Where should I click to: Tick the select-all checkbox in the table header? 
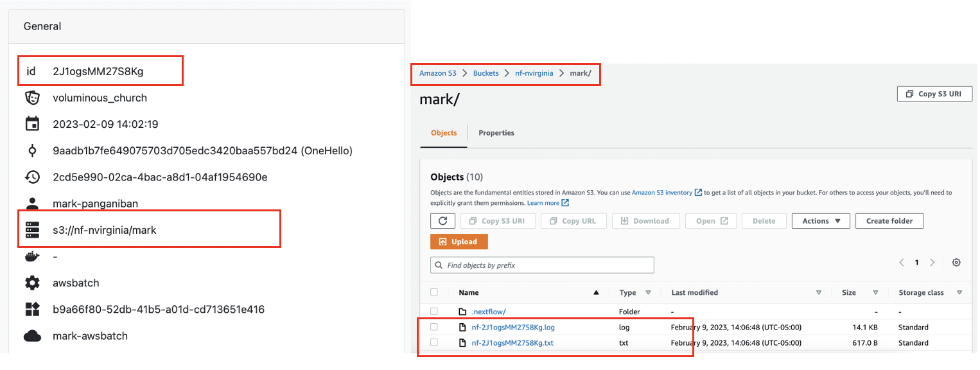[x=434, y=292]
